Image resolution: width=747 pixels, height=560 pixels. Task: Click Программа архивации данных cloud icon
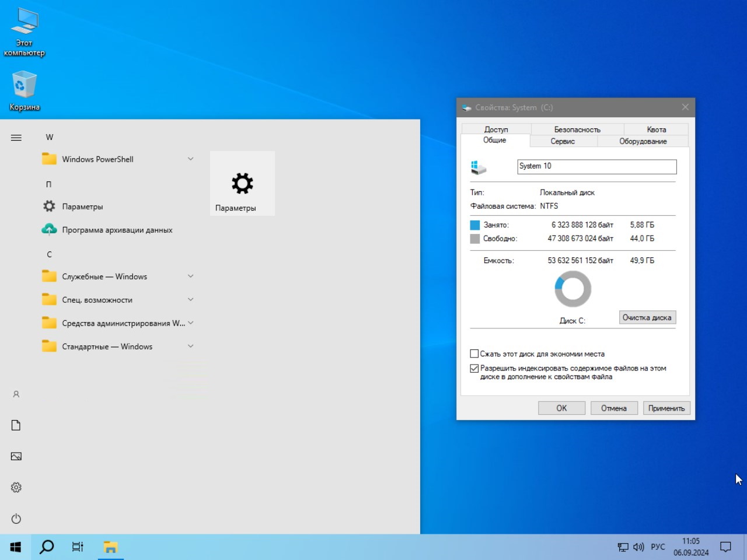50,230
